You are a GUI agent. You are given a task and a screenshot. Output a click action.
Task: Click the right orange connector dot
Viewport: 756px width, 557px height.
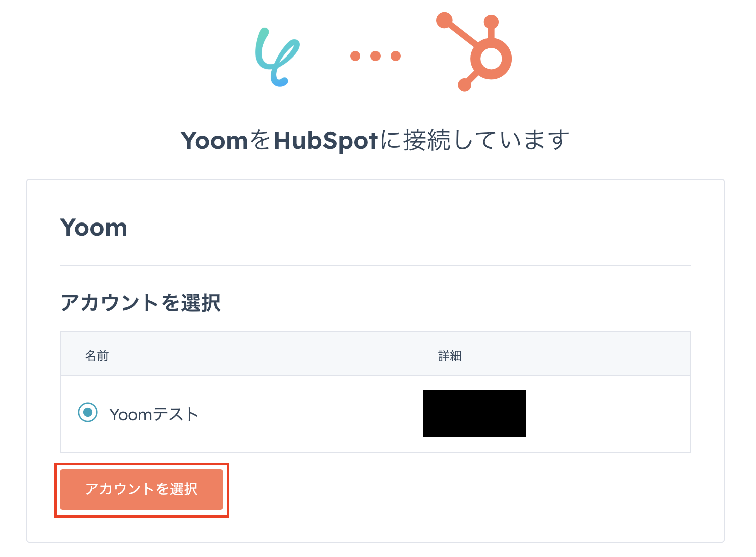396,56
